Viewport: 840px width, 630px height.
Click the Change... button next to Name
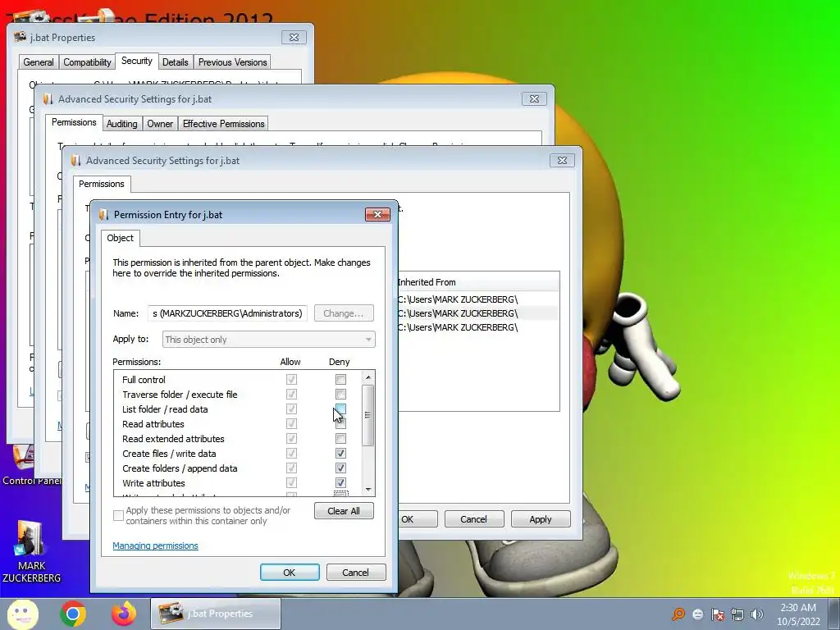344,313
